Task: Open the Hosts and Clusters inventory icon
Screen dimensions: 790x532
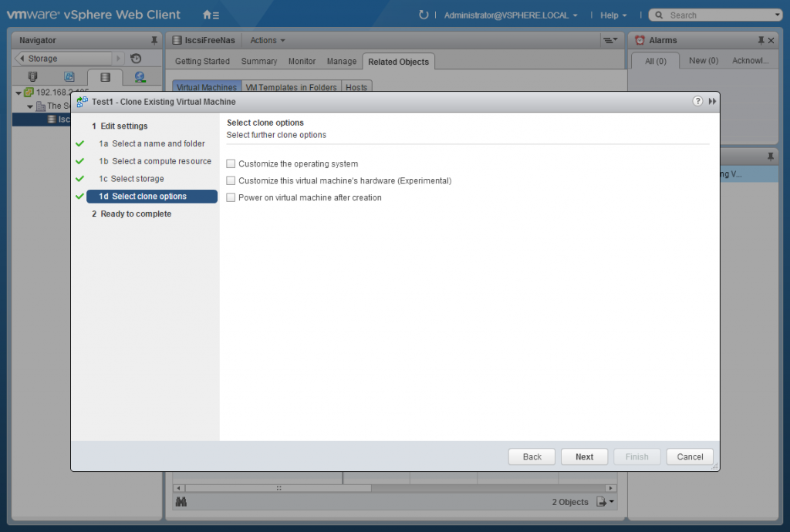Action: (x=32, y=77)
